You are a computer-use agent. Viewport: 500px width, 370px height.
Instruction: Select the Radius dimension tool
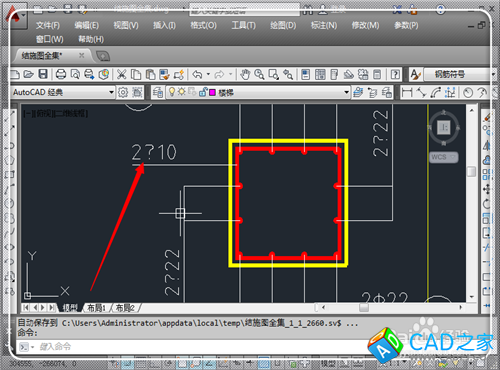pyautogui.click(x=468, y=92)
